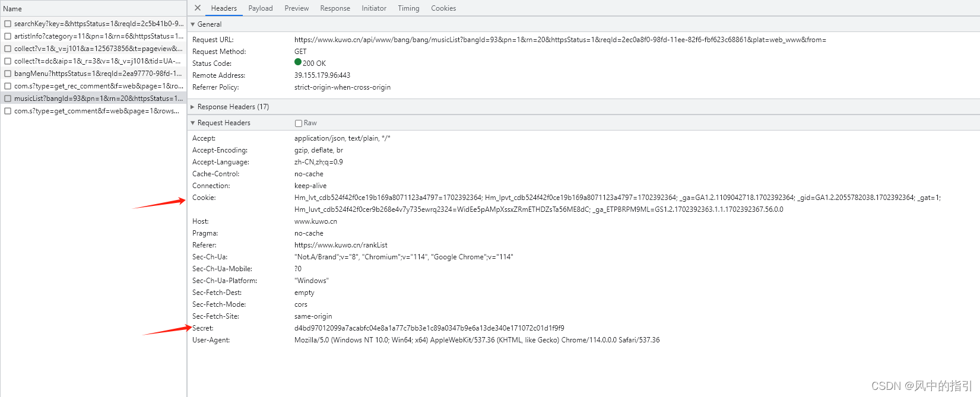This screenshot has width=980, height=397.
Task: Enable the Raw checkbox for request headers
Action: pyautogui.click(x=299, y=123)
